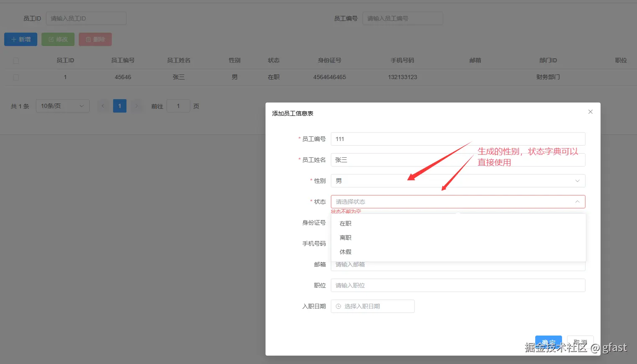This screenshot has width=637, height=364.
Task: Click the green 修改 button
Action: point(58,39)
